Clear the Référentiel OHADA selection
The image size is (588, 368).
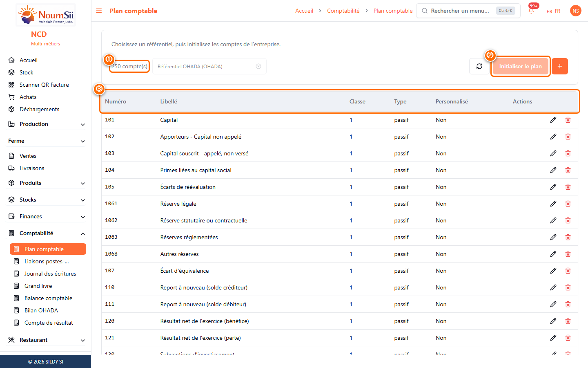coord(258,66)
